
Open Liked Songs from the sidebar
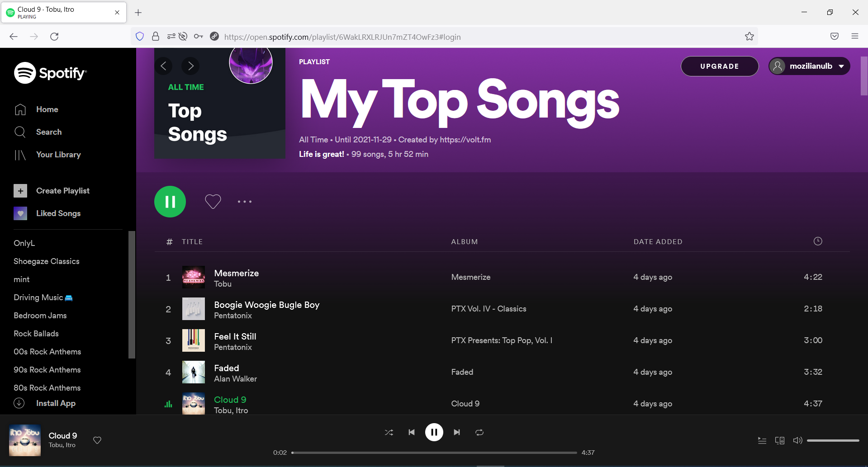[x=58, y=213]
